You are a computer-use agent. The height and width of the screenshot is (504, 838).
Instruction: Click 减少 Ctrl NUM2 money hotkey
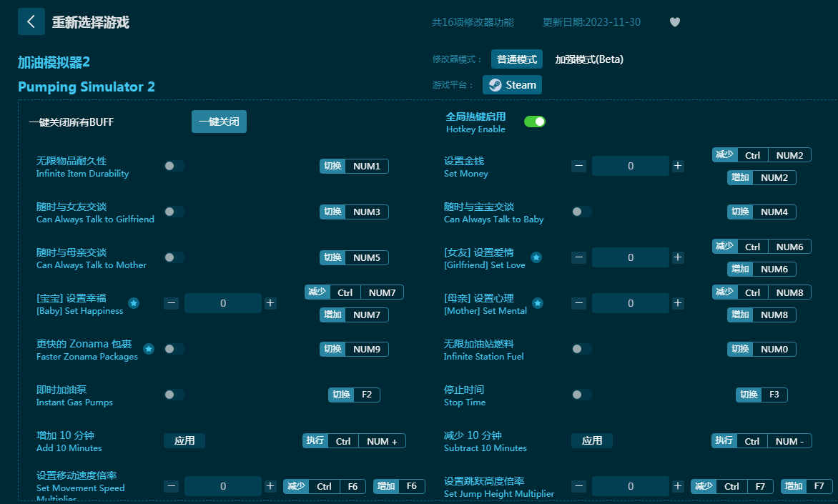(761, 155)
